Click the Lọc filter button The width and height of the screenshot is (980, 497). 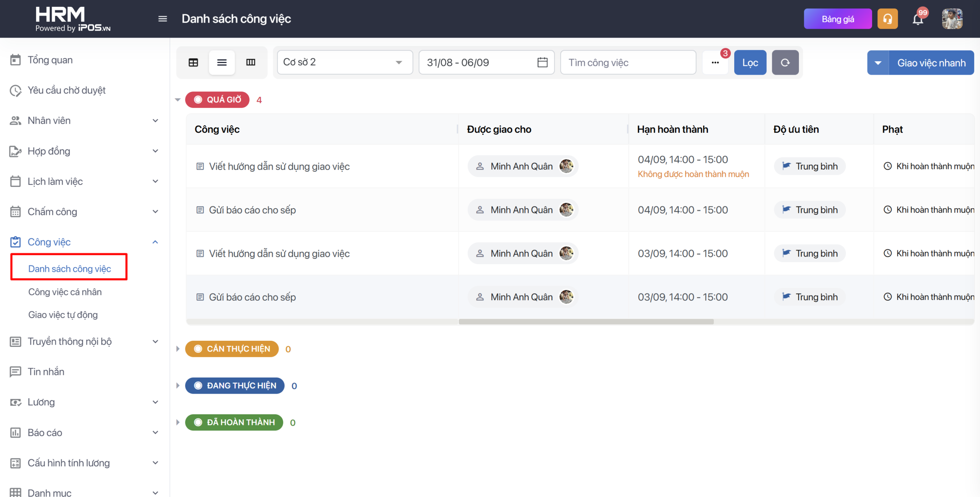(x=750, y=62)
